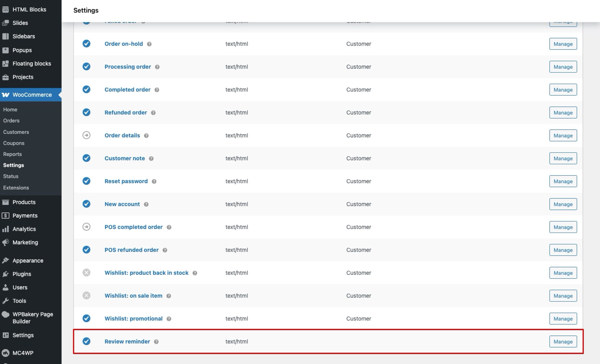The height and width of the screenshot is (364, 600).
Task: Toggle enabled checkmark for Review reminder
Action: (86, 341)
